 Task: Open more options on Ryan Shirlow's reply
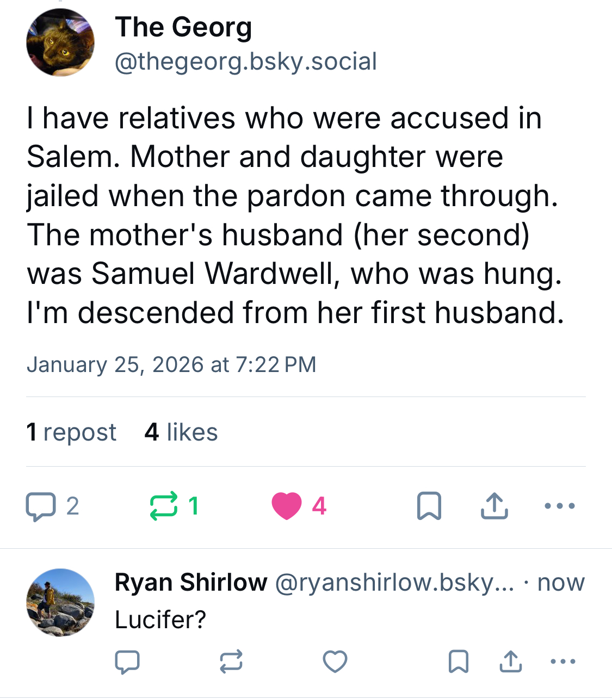[562, 662]
